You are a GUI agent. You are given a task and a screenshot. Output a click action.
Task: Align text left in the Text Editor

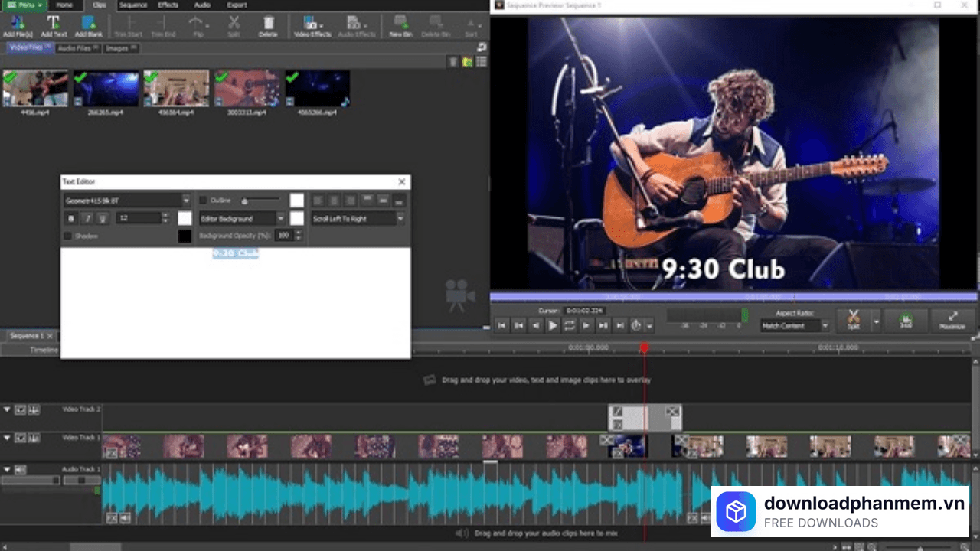(318, 201)
